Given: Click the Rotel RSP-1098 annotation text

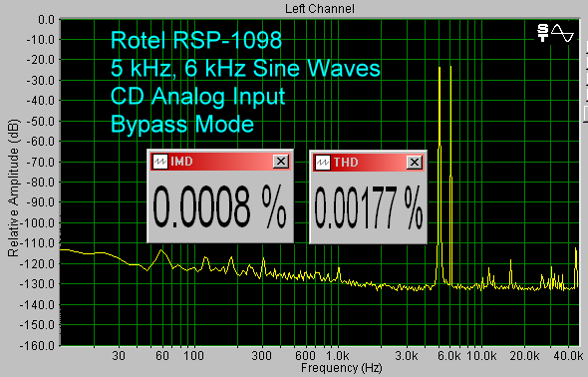Looking at the screenshot, I should (196, 40).
